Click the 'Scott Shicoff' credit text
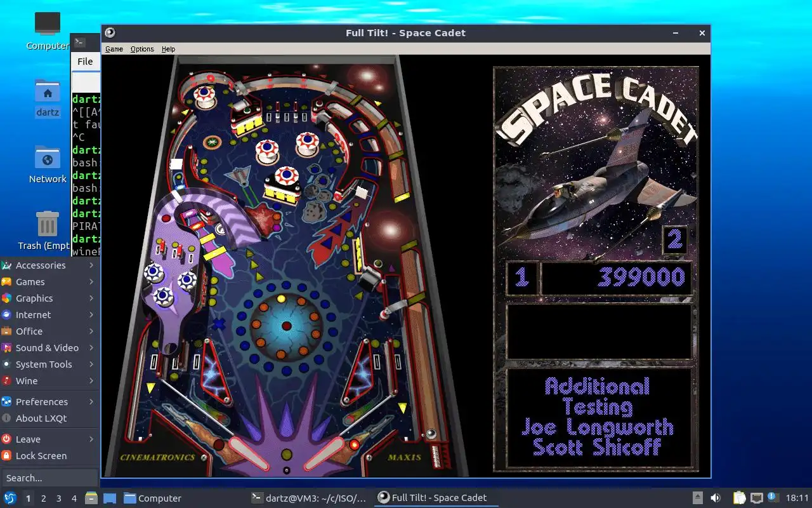Screen dimensions: 812x508 (x=597, y=447)
